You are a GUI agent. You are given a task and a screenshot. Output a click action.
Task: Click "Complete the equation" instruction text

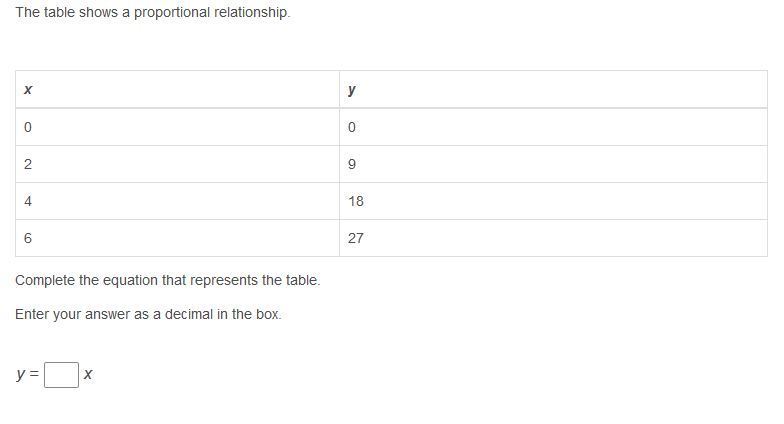(167, 280)
